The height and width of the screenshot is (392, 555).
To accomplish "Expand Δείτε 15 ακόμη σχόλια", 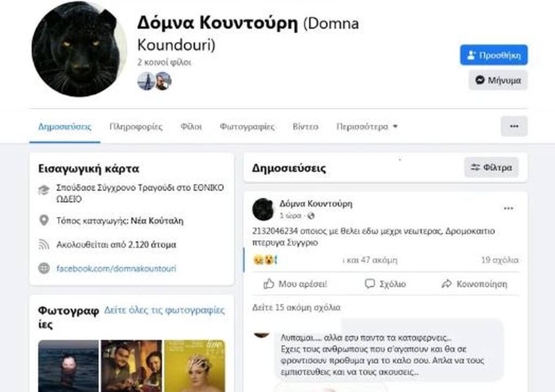I will (296, 307).
